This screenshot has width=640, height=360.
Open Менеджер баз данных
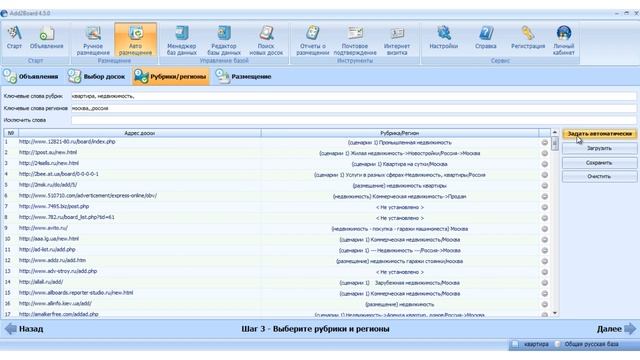(182, 40)
